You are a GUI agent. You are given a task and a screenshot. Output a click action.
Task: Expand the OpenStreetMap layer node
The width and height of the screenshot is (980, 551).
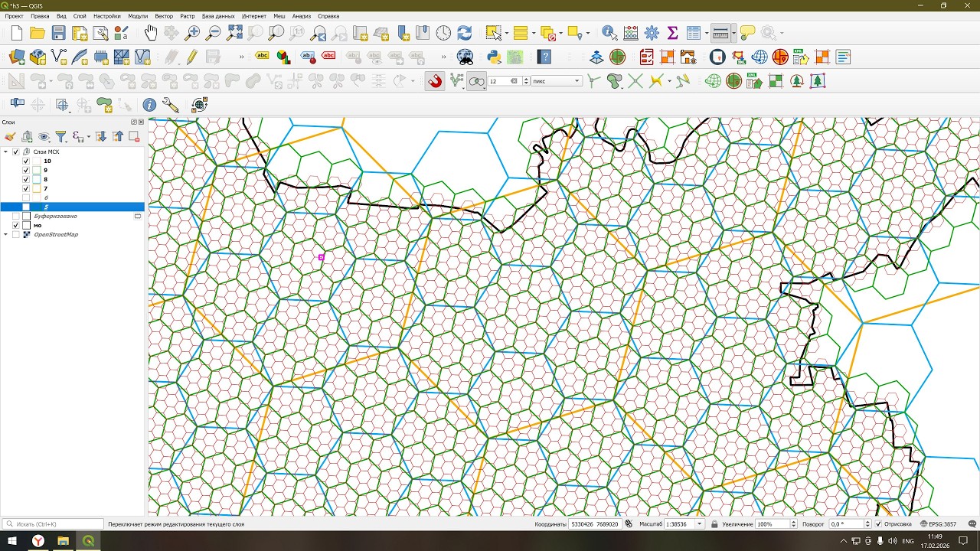tap(6, 234)
